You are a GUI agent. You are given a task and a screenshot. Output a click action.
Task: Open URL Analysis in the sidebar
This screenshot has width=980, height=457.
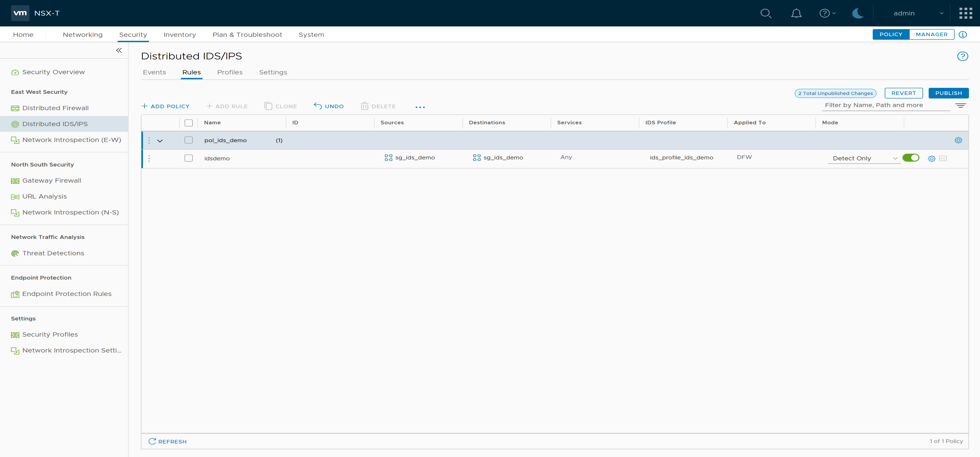click(x=44, y=197)
